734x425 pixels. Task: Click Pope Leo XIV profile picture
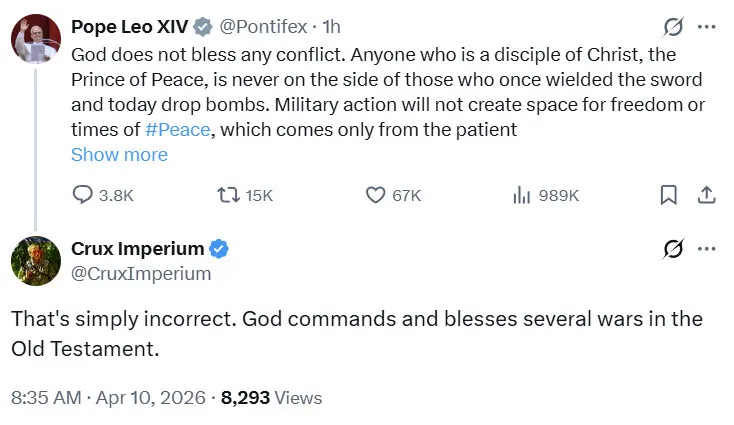coord(36,38)
